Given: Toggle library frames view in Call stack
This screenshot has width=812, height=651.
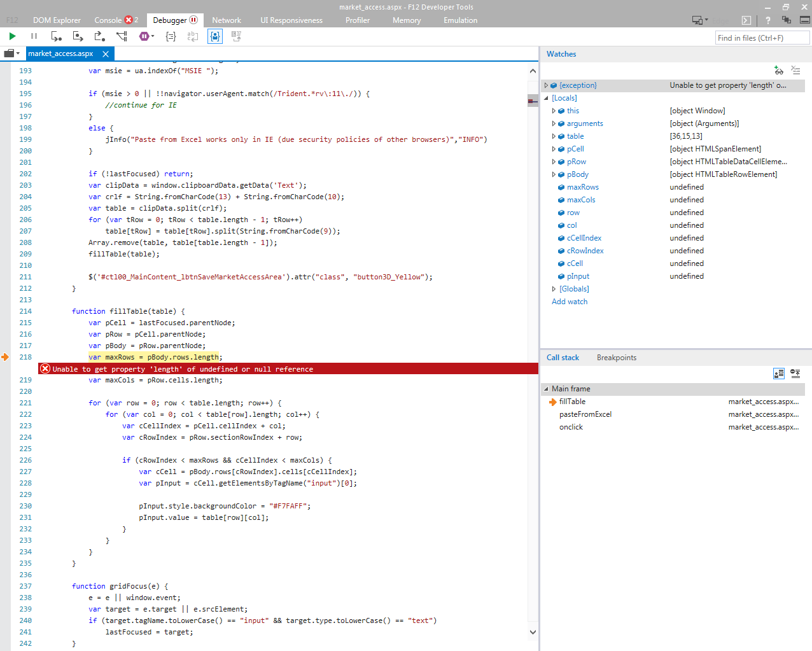Looking at the screenshot, I should point(778,374).
